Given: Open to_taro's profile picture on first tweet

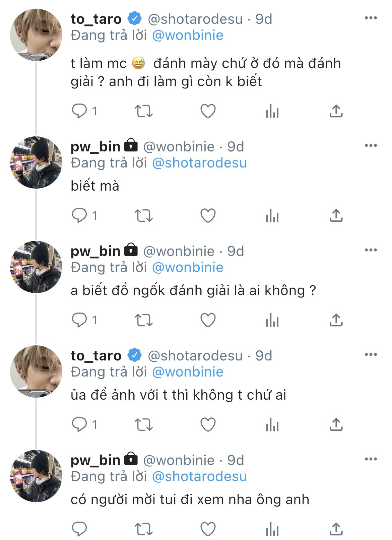Looking at the screenshot, I should [36, 35].
